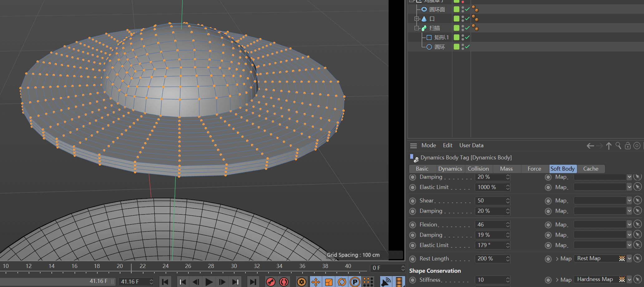The height and width of the screenshot is (287, 644).
Task: Toggle the Parameter (P) keyframe icon
Action: pos(355,282)
